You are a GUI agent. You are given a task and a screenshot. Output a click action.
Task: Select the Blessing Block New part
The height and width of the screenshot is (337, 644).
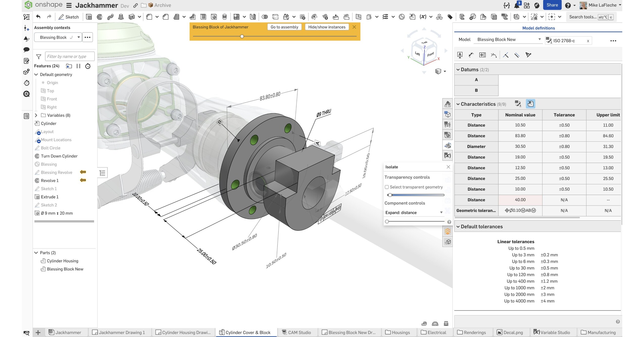65,269
